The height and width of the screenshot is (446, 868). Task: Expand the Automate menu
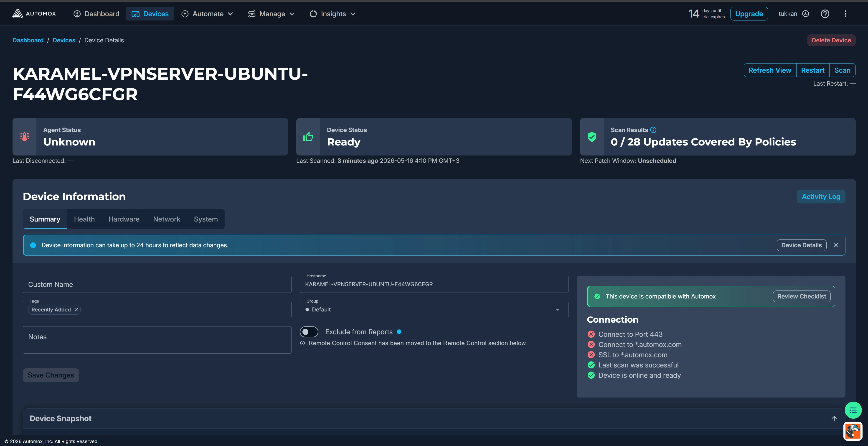click(x=207, y=14)
